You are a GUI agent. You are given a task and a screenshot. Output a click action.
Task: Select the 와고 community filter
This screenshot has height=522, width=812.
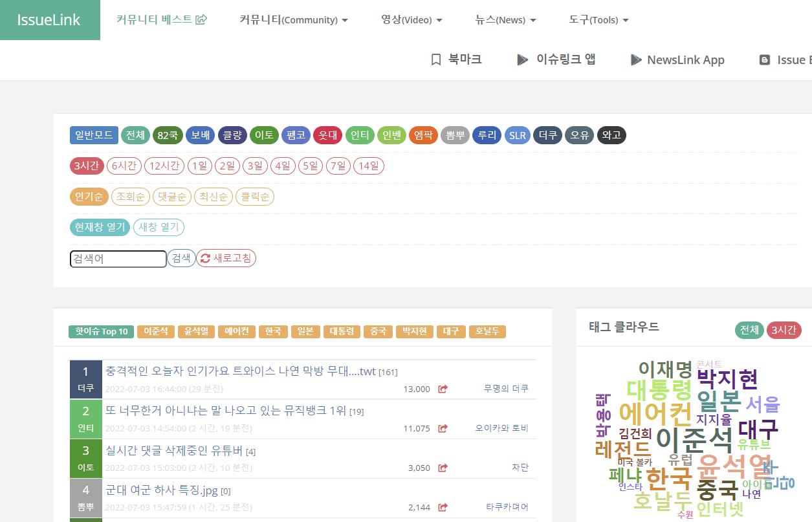pos(611,135)
